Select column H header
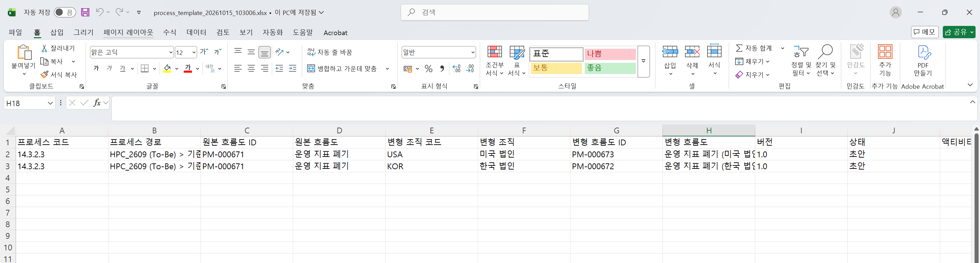Image resolution: width=980 pixels, height=263 pixels. click(709, 131)
